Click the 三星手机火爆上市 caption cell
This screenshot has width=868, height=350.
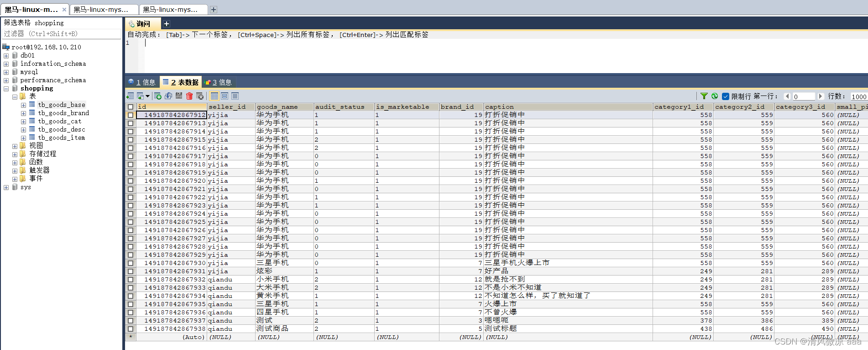coord(568,263)
